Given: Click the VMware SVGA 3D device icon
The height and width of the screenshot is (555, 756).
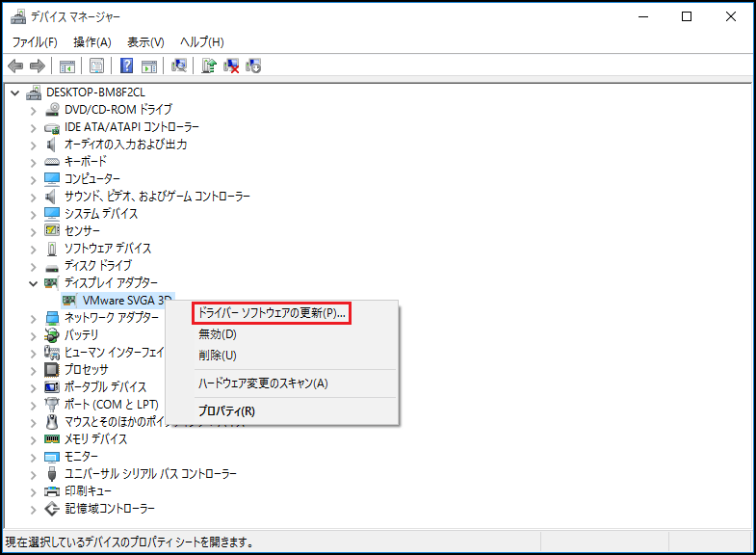Looking at the screenshot, I should click(x=69, y=301).
